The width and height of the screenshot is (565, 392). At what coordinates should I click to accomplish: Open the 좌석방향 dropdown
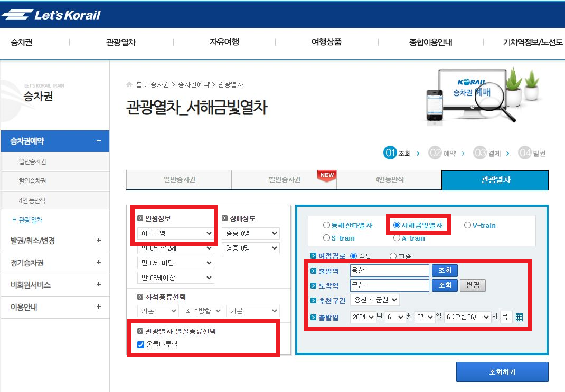(203, 311)
